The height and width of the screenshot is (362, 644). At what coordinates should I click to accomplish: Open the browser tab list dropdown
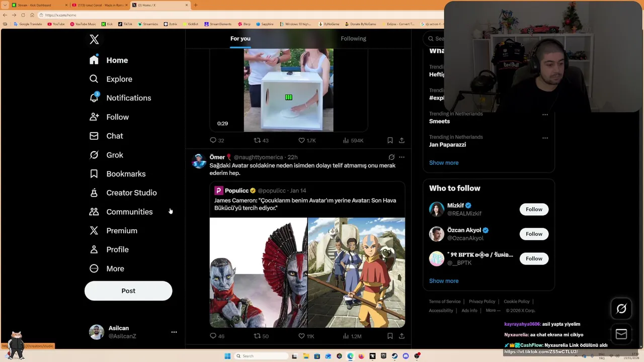[x=5, y=5]
